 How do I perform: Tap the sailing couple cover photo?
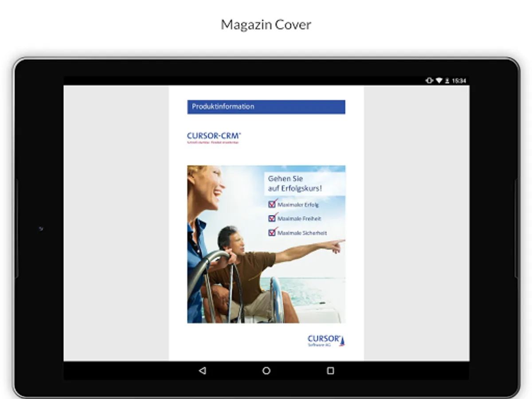pyautogui.click(x=266, y=244)
